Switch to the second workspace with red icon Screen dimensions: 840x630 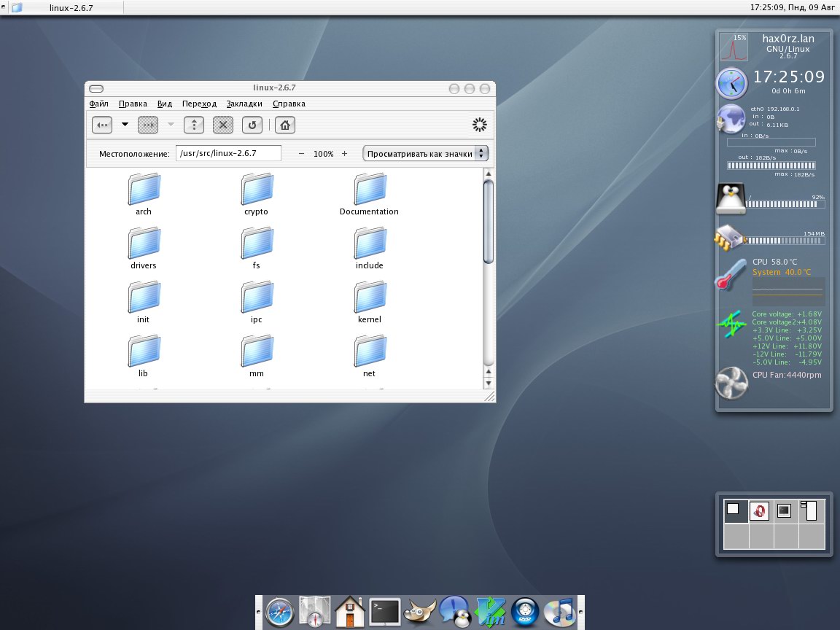[761, 511]
